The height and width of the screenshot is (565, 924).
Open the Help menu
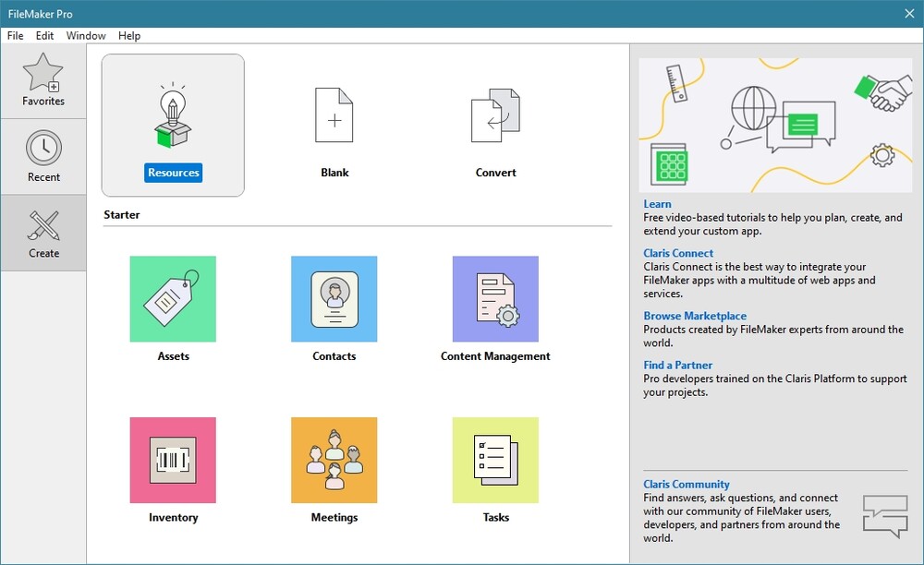(129, 36)
